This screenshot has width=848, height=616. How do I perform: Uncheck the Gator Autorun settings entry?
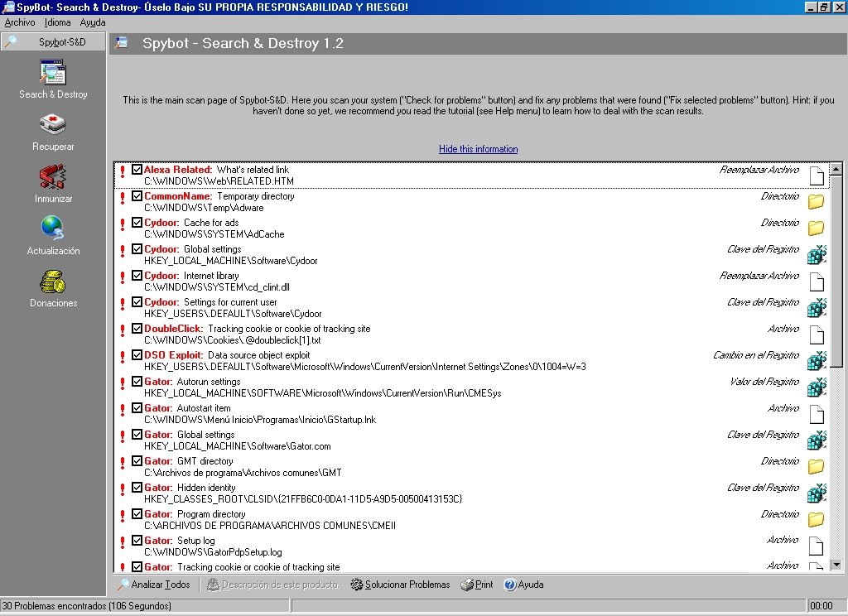click(x=137, y=382)
